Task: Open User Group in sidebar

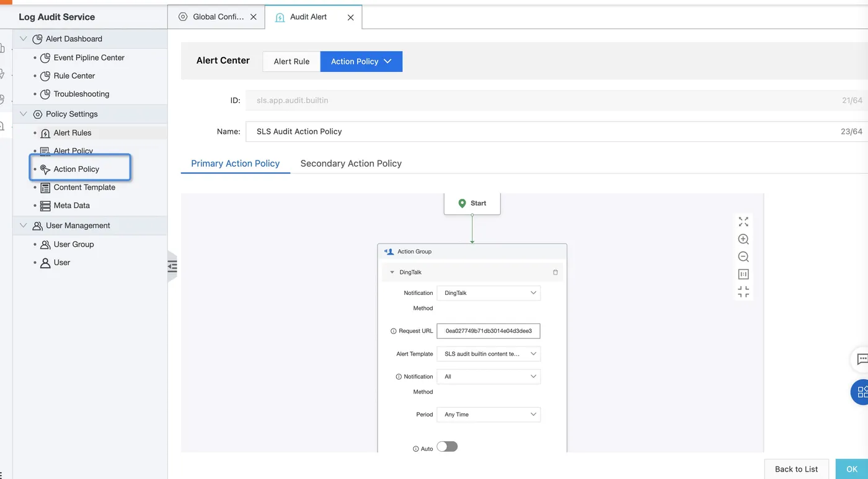Action: (x=74, y=244)
